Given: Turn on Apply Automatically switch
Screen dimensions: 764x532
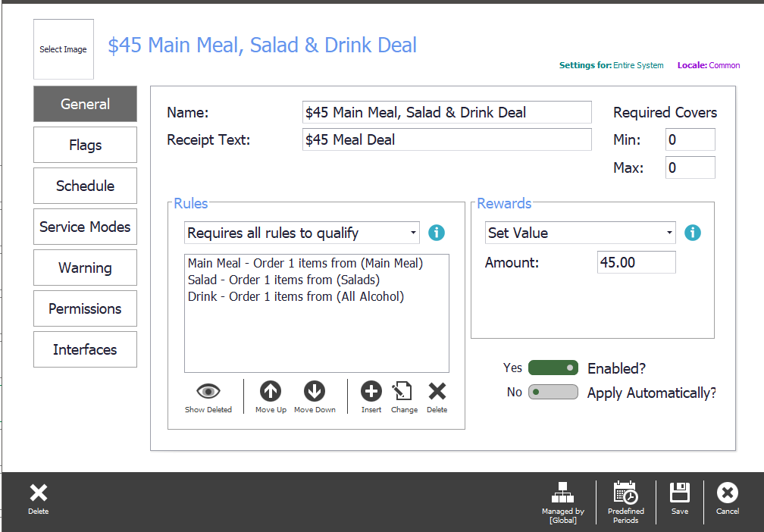Looking at the screenshot, I should pyautogui.click(x=553, y=393).
